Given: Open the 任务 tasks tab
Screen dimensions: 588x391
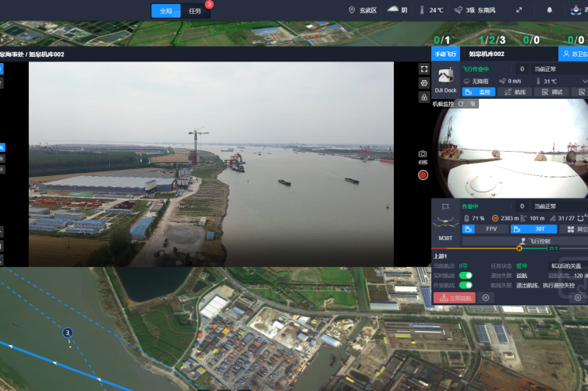Looking at the screenshot, I should coord(195,11).
